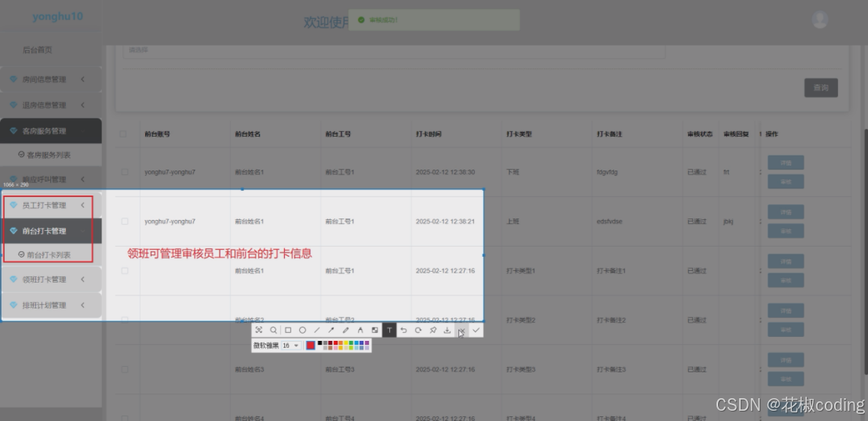The height and width of the screenshot is (421, 868).
Task: Open 详情 for the fdgvfdg row
Action: [x=786, y=163]
